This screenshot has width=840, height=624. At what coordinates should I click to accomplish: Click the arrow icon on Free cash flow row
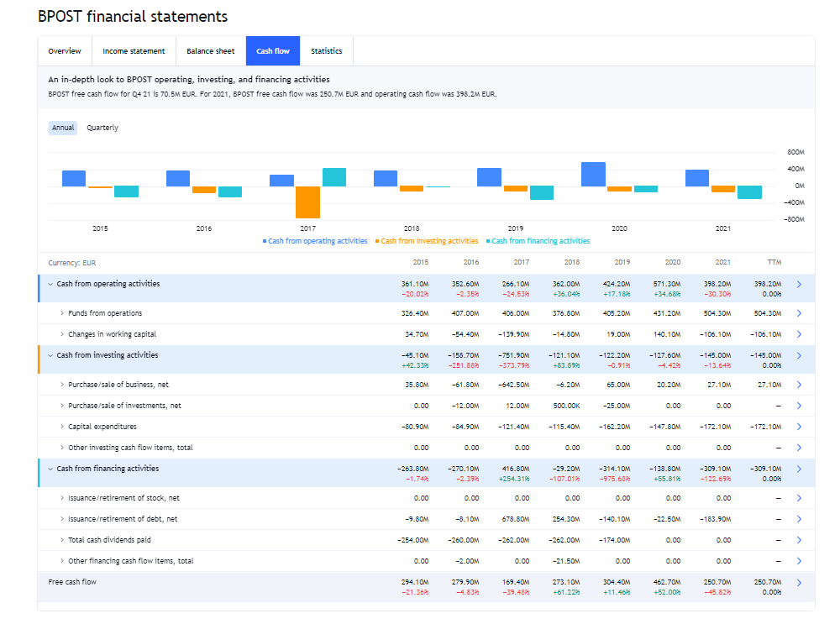[x=799, y=582]
